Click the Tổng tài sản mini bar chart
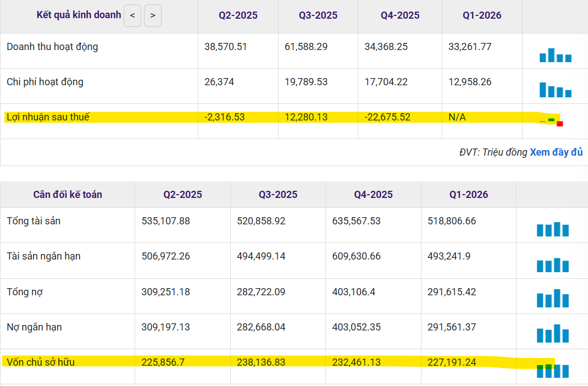The height and width of the screenshot is (386, 588). 553,229
